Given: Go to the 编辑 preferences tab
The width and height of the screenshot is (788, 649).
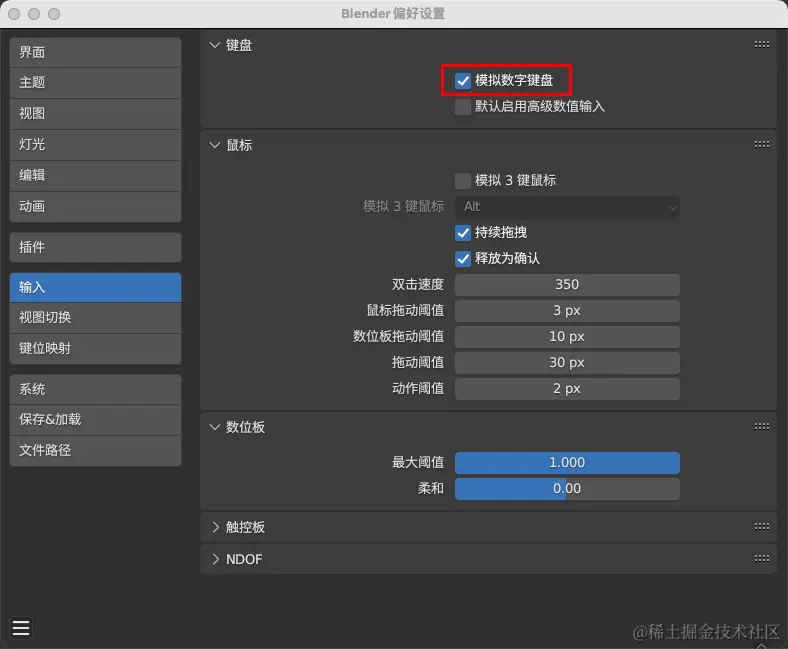Looking at the screenshot, I should 95,176.
